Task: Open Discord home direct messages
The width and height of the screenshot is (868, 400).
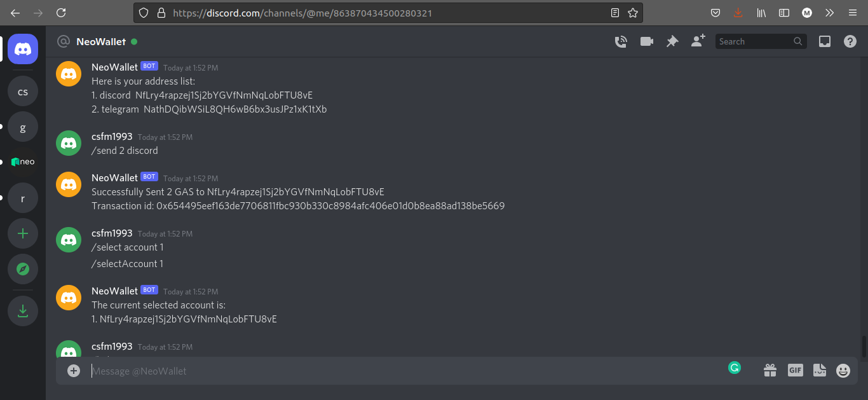Action: point(23,49)
